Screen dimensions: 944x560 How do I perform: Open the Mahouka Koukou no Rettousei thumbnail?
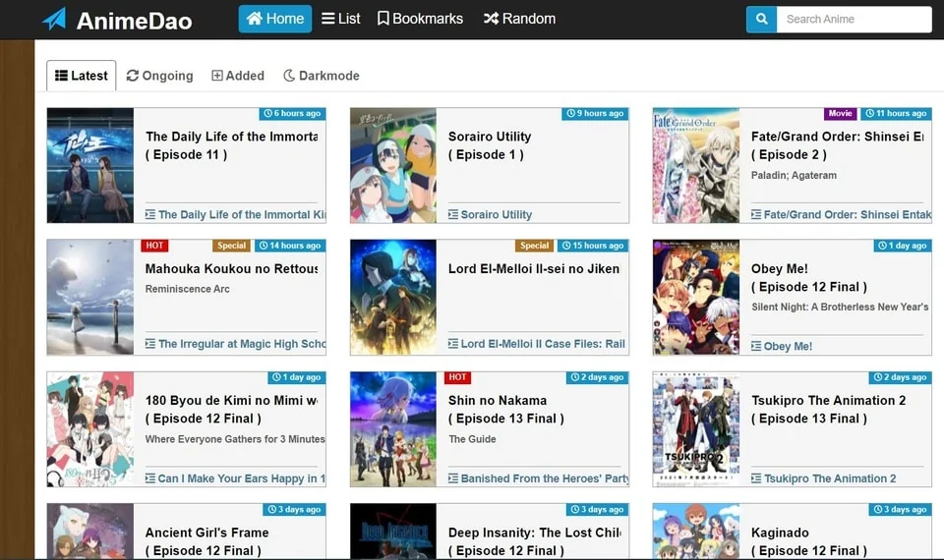pos(90,297)
